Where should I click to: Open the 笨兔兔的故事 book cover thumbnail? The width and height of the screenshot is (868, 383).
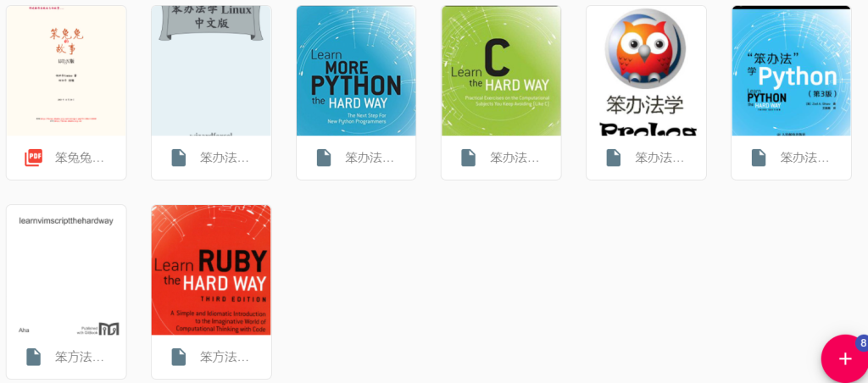pos(66,71)
